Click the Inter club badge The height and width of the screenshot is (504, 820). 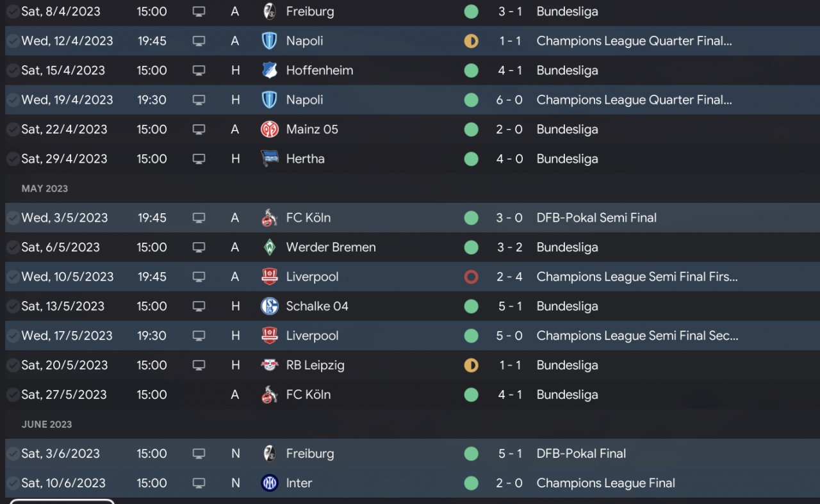tap(270, 483)
